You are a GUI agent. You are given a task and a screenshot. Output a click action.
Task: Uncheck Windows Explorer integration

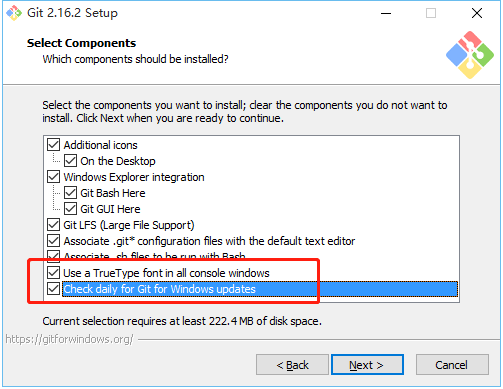(x=53, y=177)
